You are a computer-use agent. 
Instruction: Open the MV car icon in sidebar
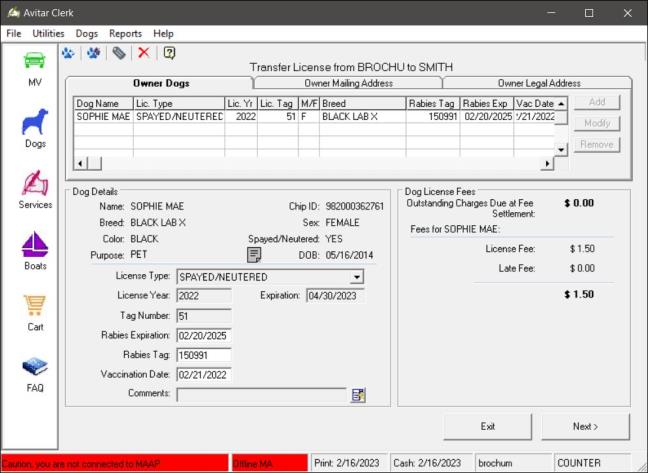pyautogui.click(x=35, y=61)
